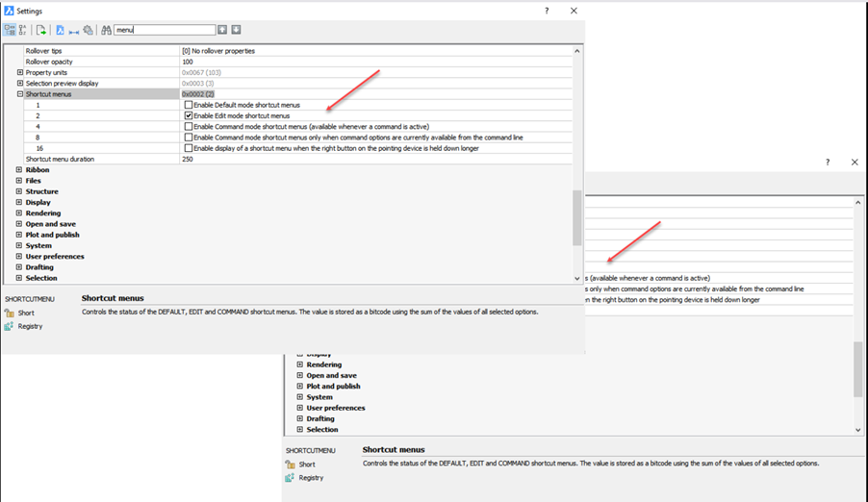Click back window scrollbar up arrow
868x502 pixels.
pos(858,203)
